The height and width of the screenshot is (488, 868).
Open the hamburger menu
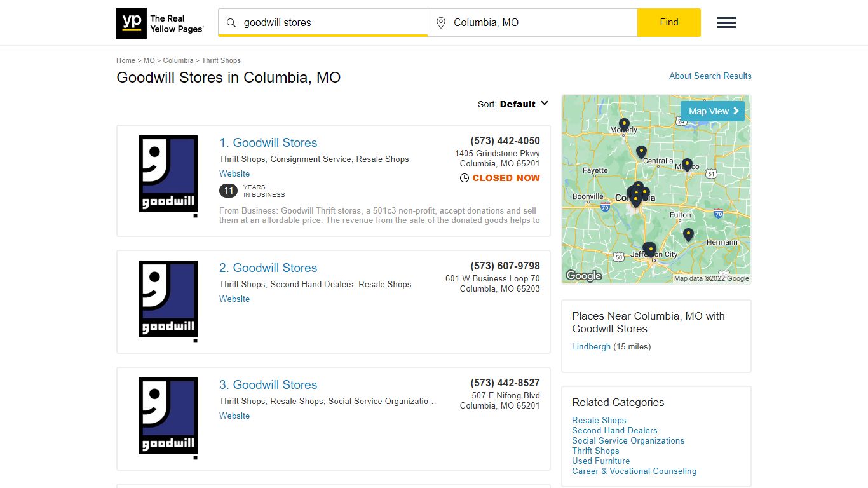click(726, 23)
